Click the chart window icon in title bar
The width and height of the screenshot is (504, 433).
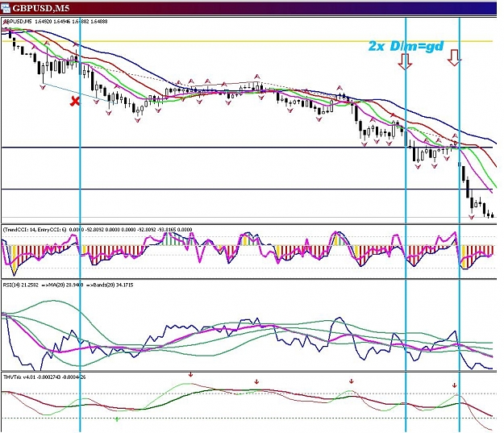[x=6, y=8]
